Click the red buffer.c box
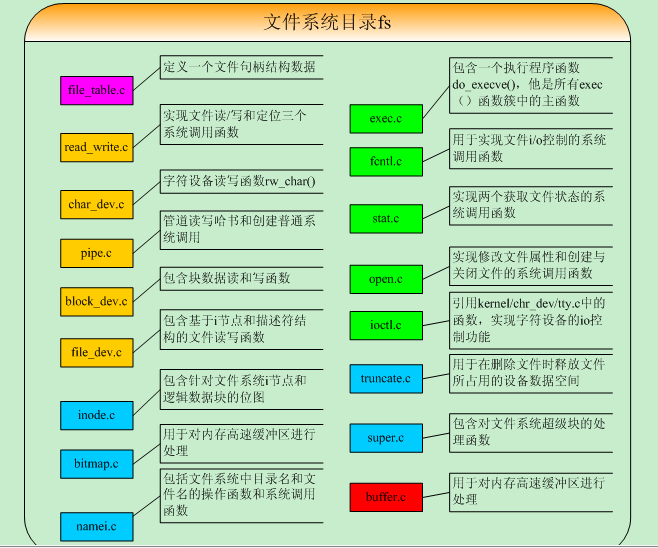 click(386, 497)
